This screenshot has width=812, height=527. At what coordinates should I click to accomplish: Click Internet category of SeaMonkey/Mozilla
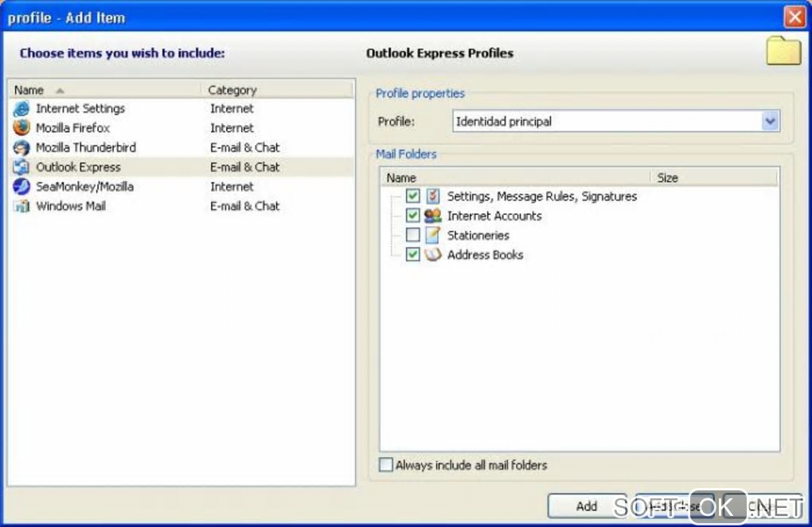click(x=232, y=186)
